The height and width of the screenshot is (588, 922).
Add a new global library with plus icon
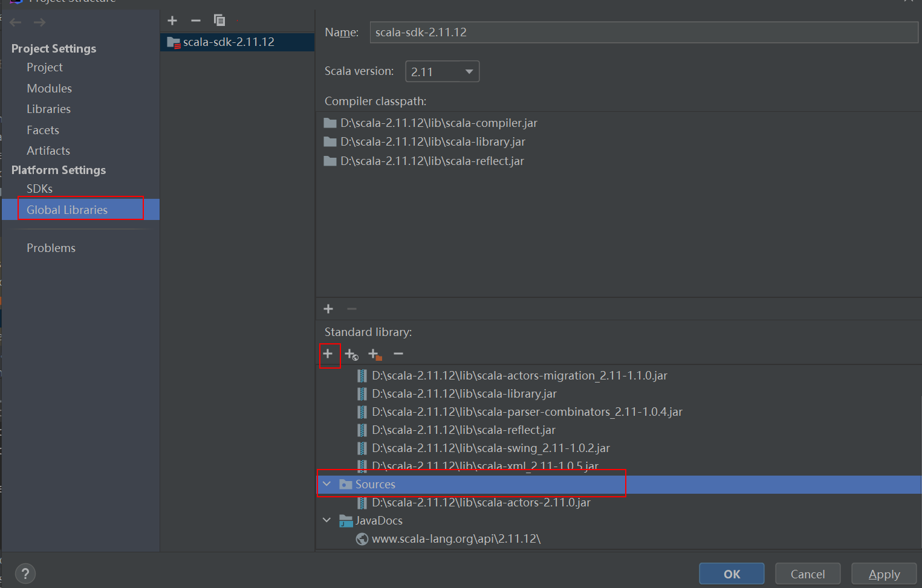pyautogui.click(x=172, y=20)
